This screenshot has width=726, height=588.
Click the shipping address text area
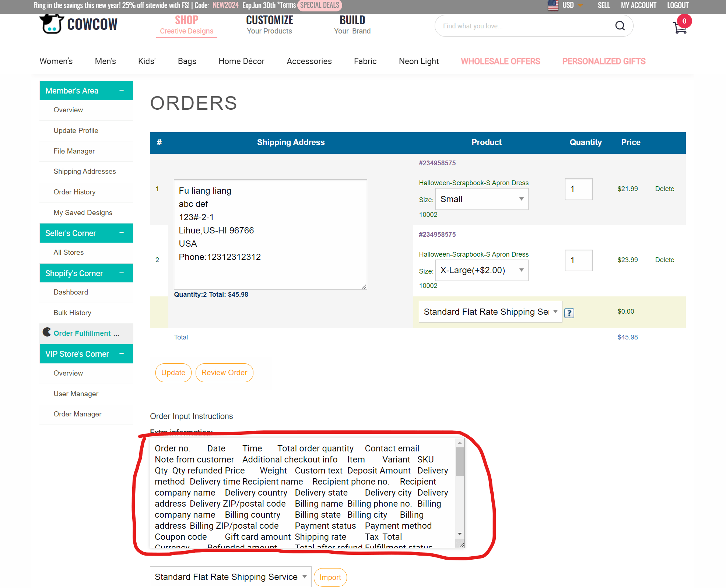270,235
